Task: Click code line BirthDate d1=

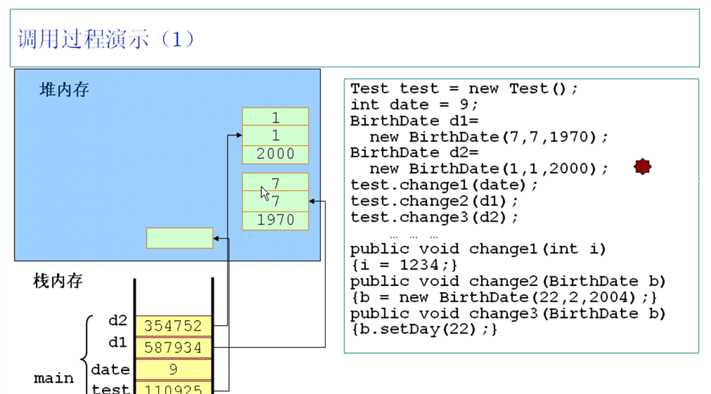Action: pyautogui.click(x=414, y=121)
